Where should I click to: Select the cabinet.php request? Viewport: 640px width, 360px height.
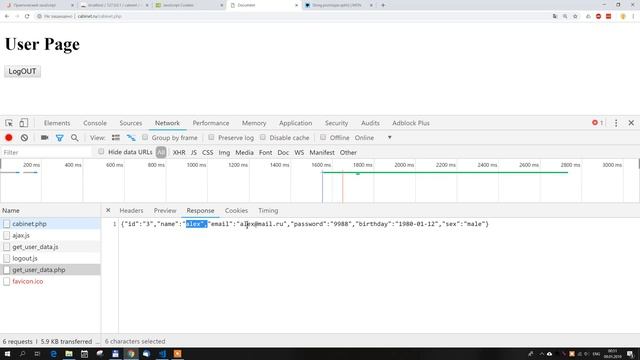50,224
